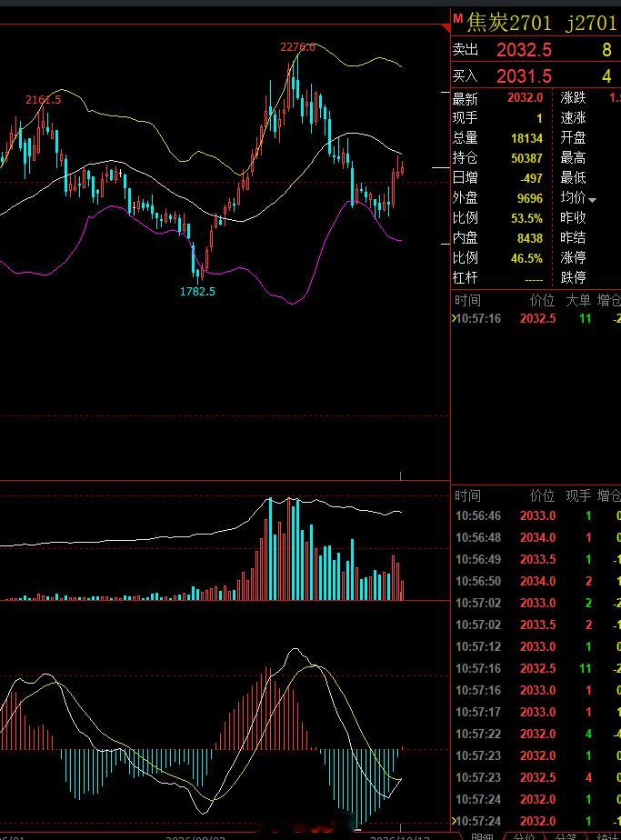Click the 开盘 label
The image size is (621, 840).
574,137
